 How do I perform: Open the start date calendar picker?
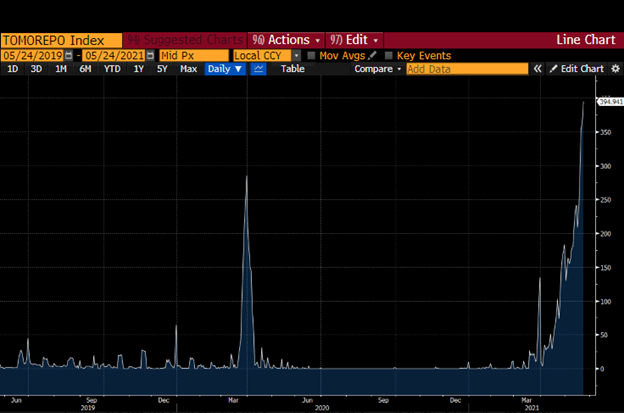tap(68, 56)
